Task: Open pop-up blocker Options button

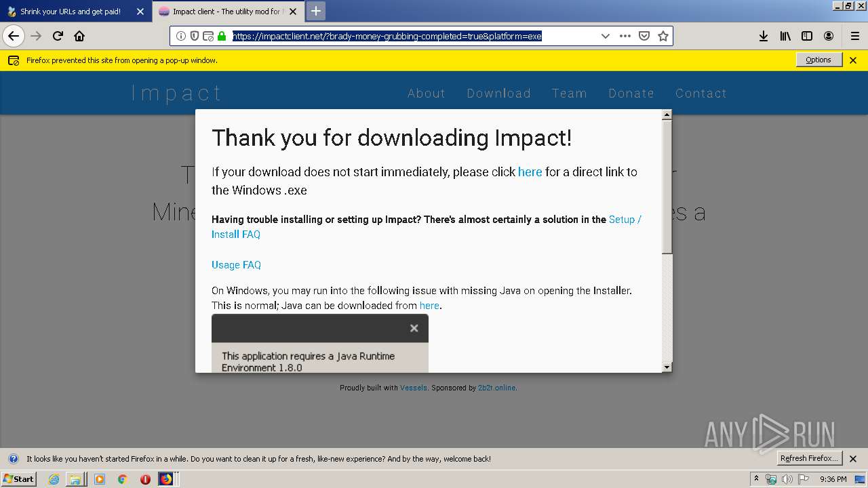Action: click(818, 60)
